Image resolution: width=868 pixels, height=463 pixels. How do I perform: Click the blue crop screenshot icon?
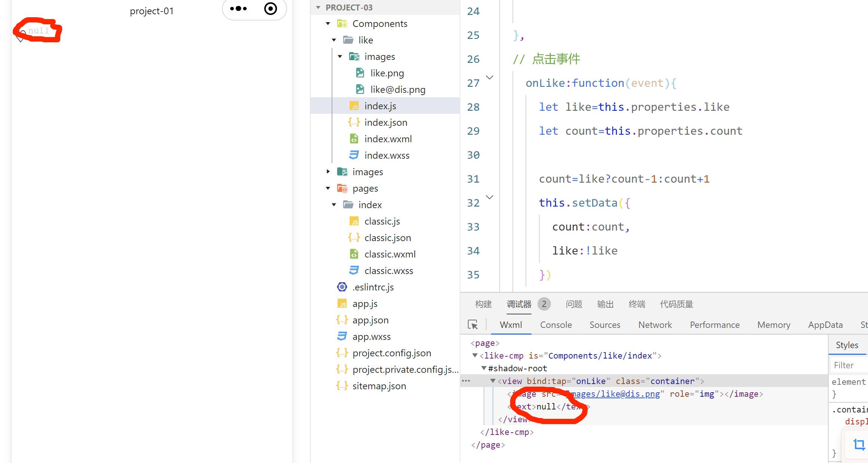click(859, 444)
